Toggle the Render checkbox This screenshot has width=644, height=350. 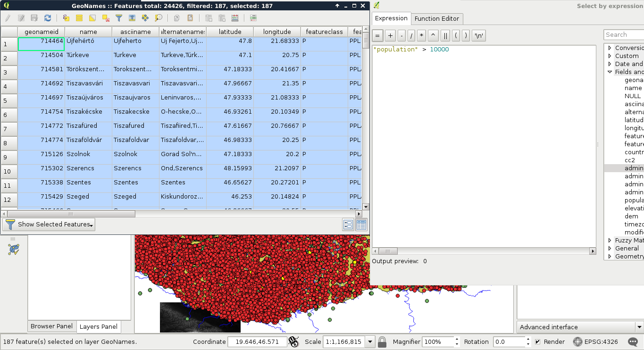[x=538, y=342]
